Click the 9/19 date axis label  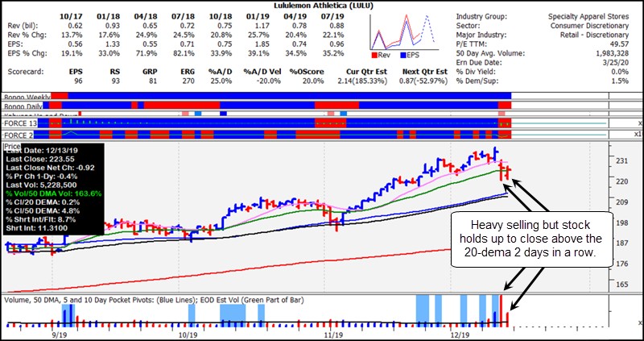coord(60,335)
